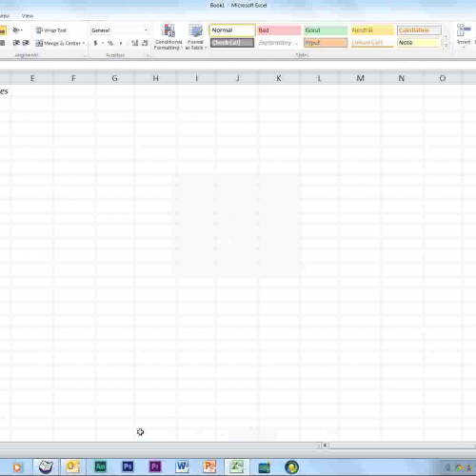Select column F header
476x476 pixels.
[x=73, y=78]
